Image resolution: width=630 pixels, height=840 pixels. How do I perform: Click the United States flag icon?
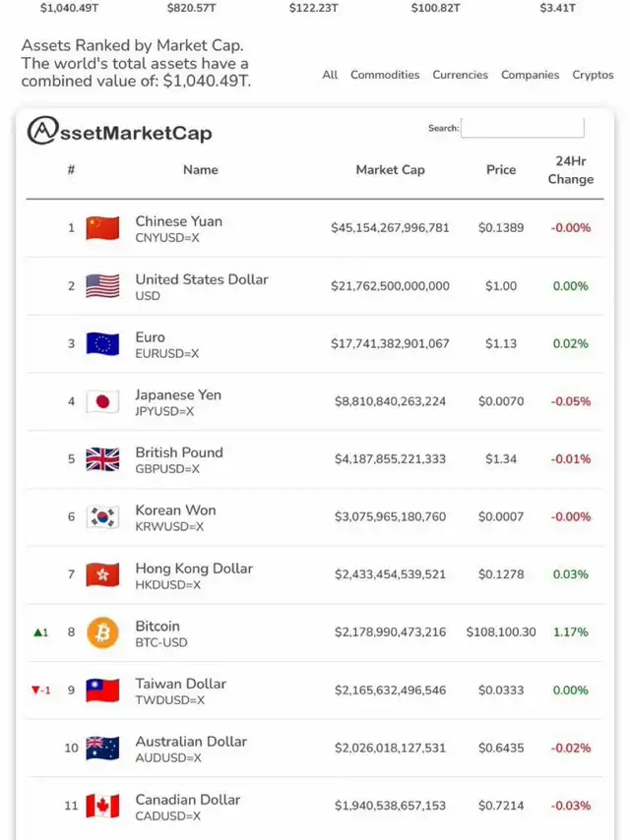click(102, 286)
